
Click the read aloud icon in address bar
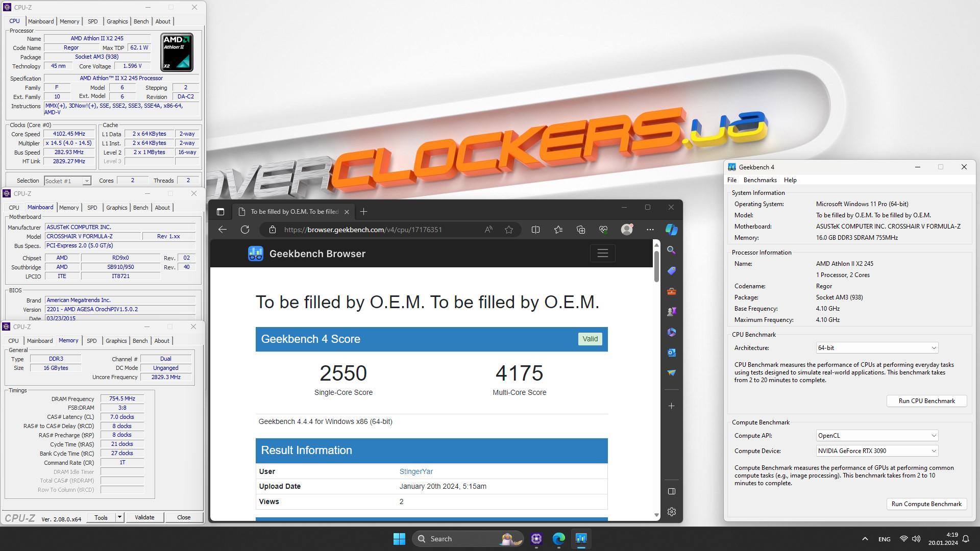(488, 230)
